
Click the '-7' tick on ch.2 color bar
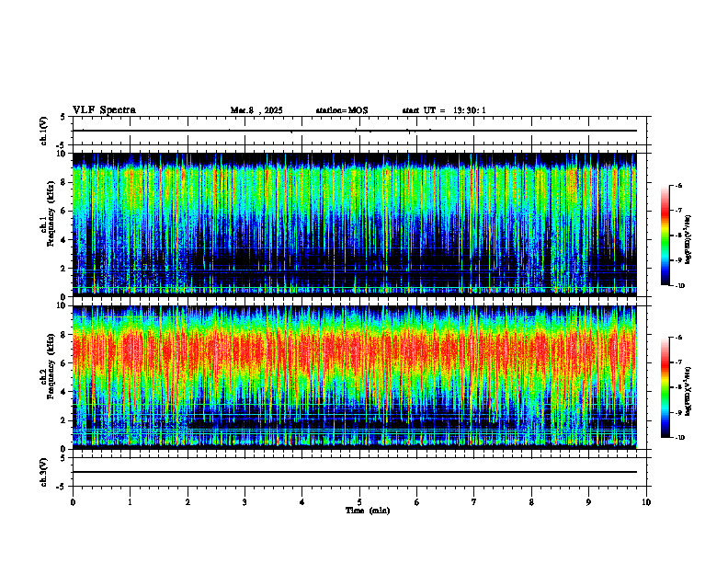pos(678,362)
